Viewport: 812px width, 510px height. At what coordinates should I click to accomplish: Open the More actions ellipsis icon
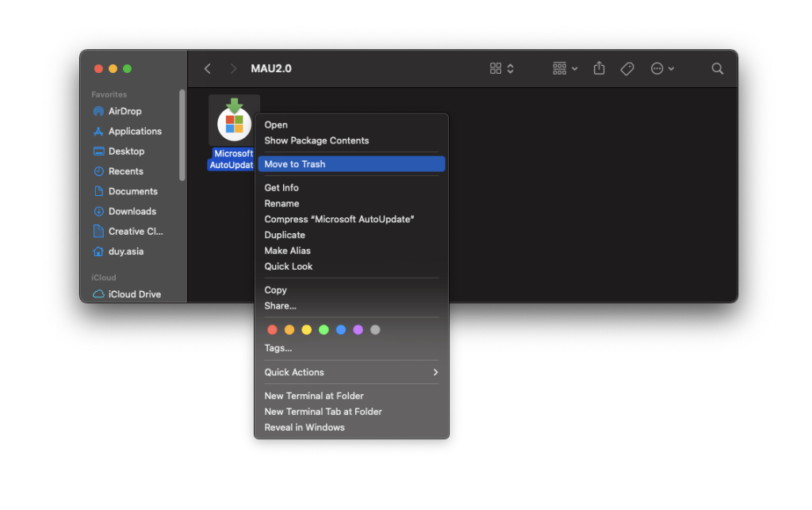point(657,68)
